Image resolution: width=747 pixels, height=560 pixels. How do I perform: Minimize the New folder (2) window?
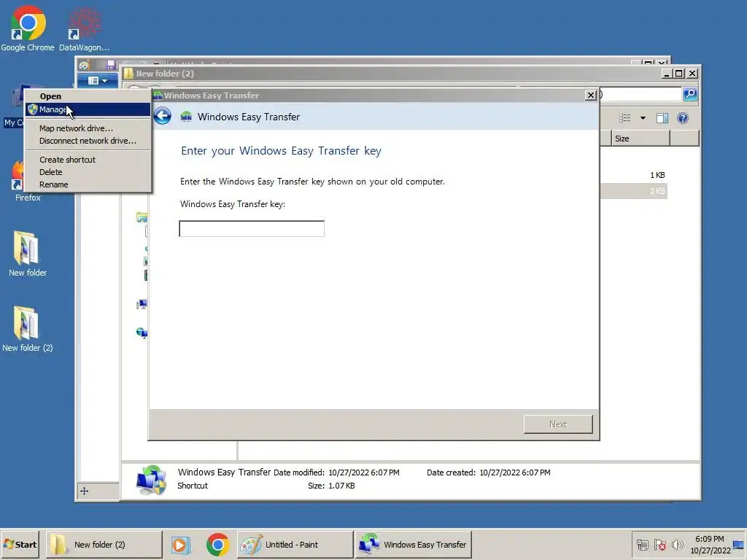pyautogui.click(x=667, y=74)
